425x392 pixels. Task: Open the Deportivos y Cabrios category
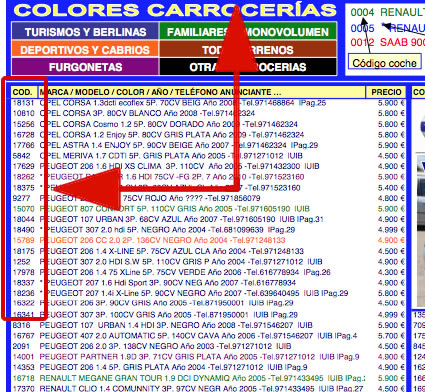(x=85, y=49)
